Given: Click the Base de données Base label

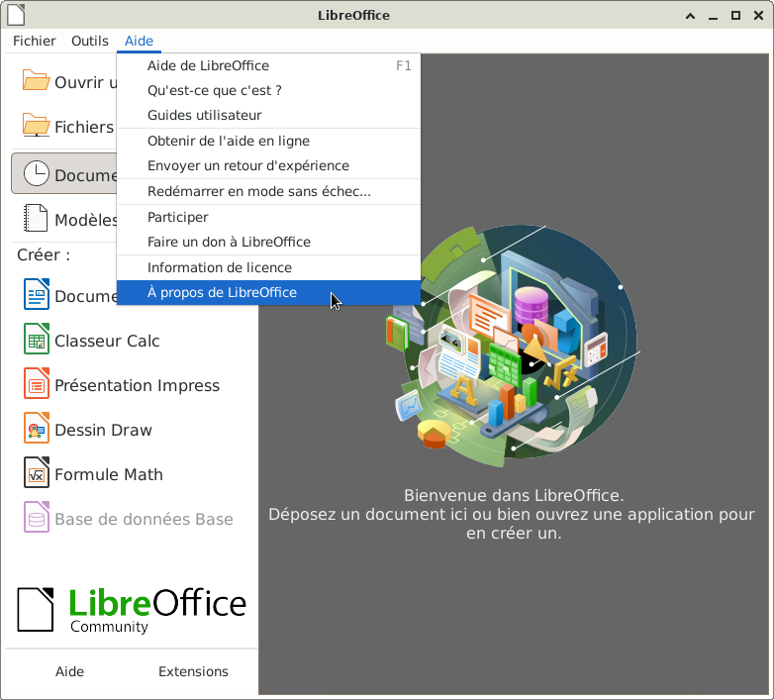Looking at the screenshot, I should 144,520.
